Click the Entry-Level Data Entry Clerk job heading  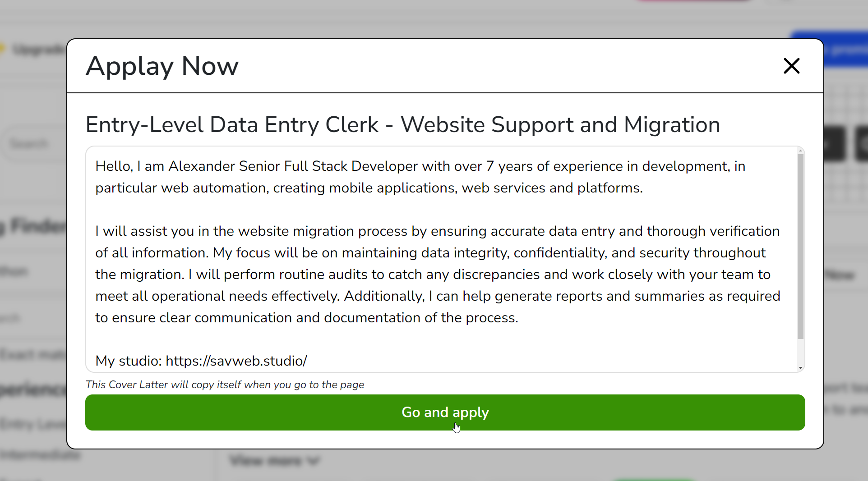pos(402,125)
